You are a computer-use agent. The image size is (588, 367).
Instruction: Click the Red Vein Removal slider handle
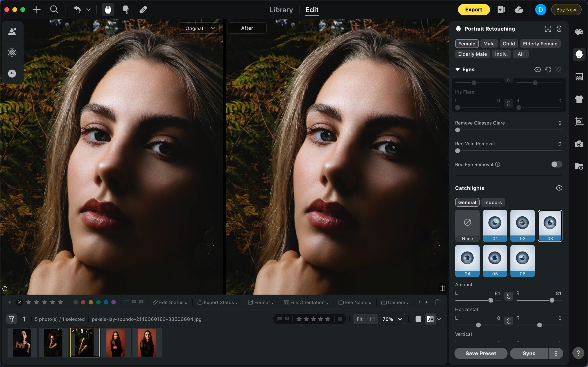458,151
